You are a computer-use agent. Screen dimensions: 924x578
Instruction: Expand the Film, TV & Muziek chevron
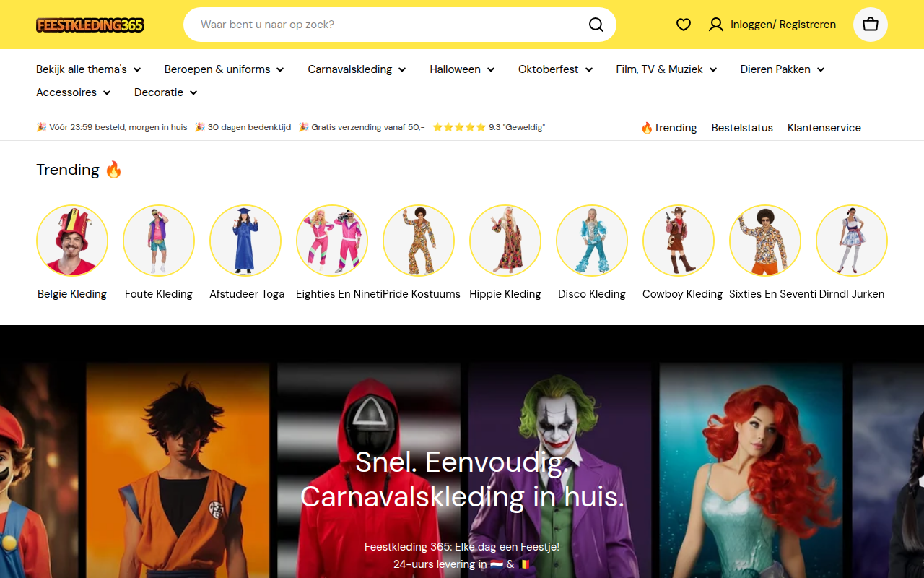tap(713, 70)
